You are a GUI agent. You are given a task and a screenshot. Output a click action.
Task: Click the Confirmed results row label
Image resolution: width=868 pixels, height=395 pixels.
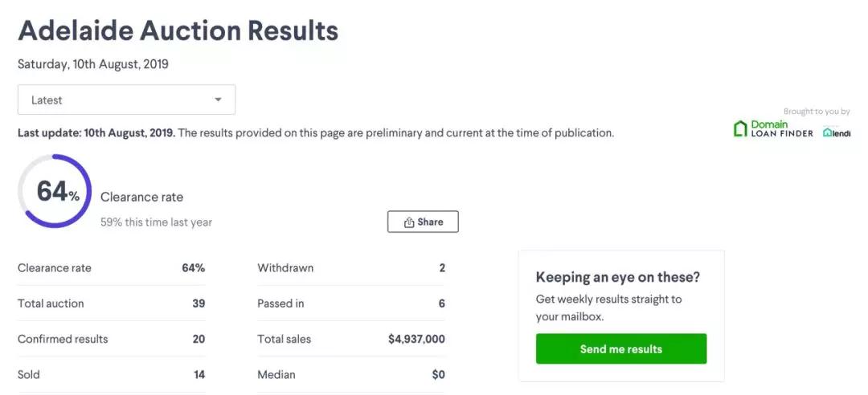pos(63,339)
